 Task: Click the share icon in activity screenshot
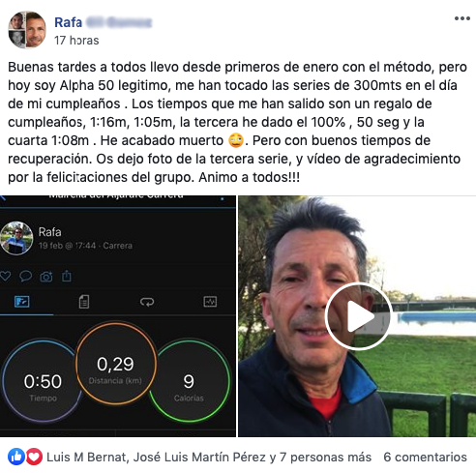click(x=67, y=276)
